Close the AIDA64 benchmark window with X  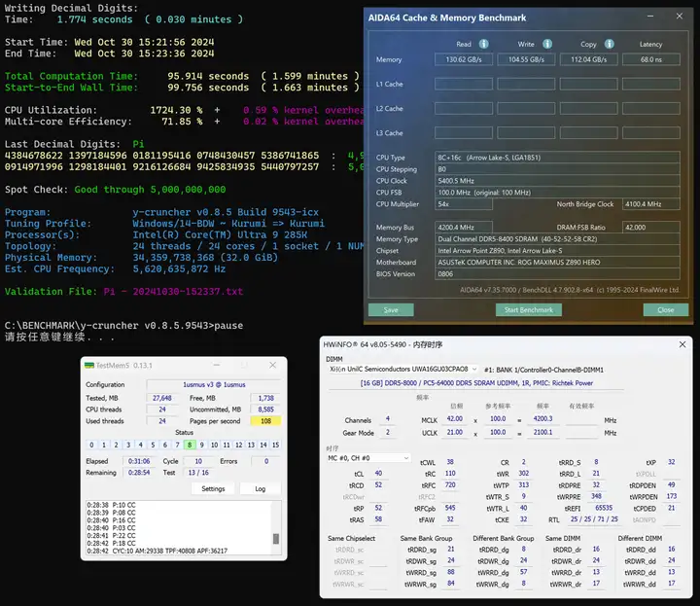point(678,17)
